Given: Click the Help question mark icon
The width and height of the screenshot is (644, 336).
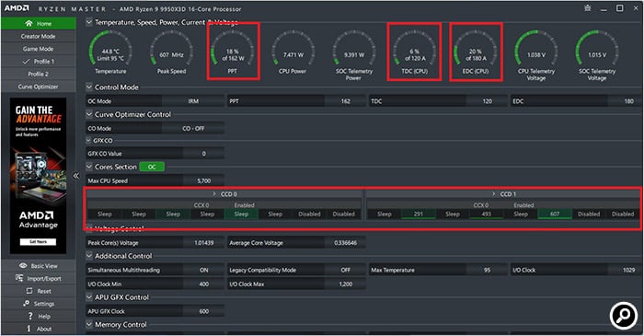Looking at the screenshot, I should pos(30,316).
